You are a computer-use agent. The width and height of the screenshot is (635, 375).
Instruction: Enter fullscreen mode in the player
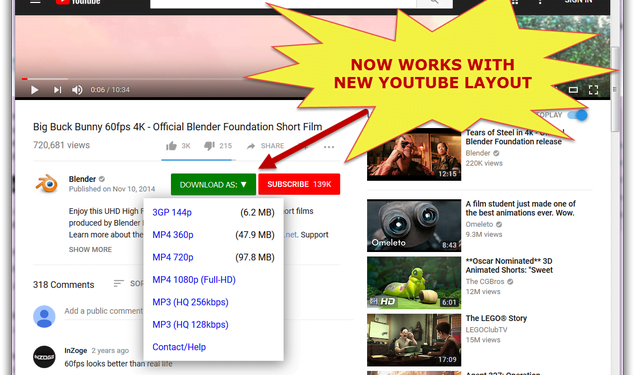(x=593, y=89)
